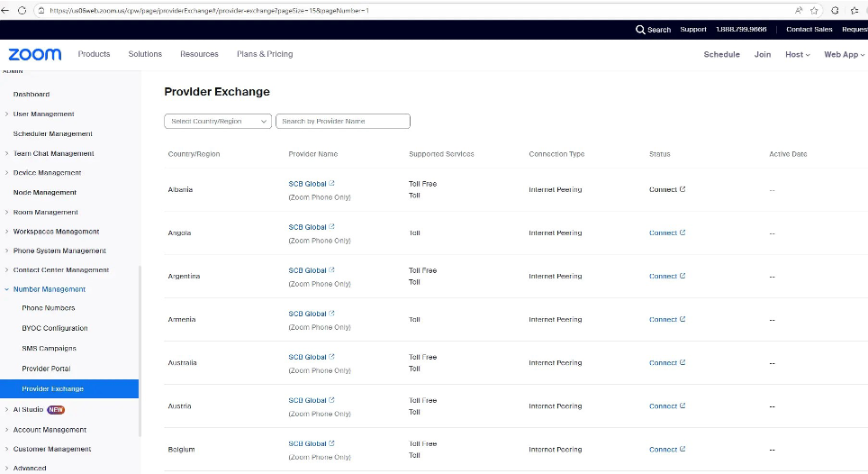Click the Search magnifier icon in top bar
Image resolution: width=868 pixels, height=474 pixels.
click(x=640, y=30)
